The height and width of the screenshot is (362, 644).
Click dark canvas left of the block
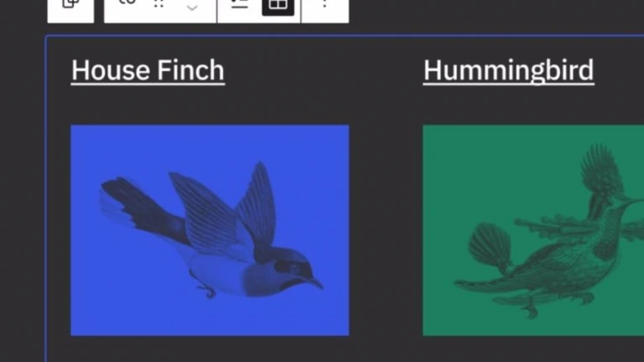[x=23, y=197]
